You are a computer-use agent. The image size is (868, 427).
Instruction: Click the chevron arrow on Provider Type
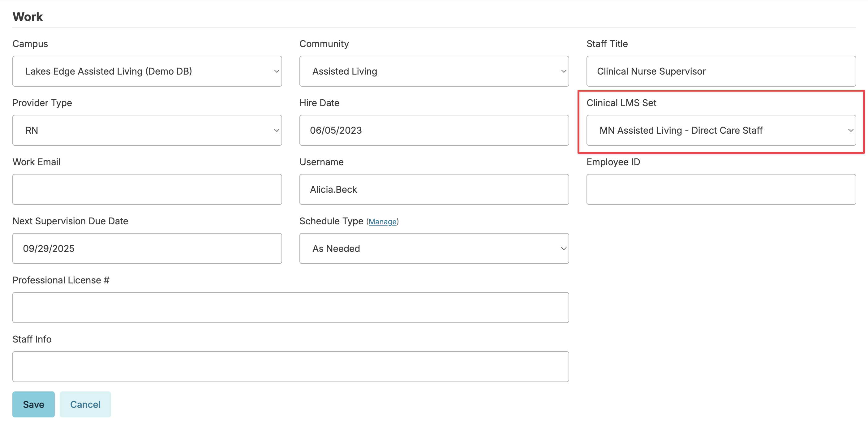click(x=276, y=130)
